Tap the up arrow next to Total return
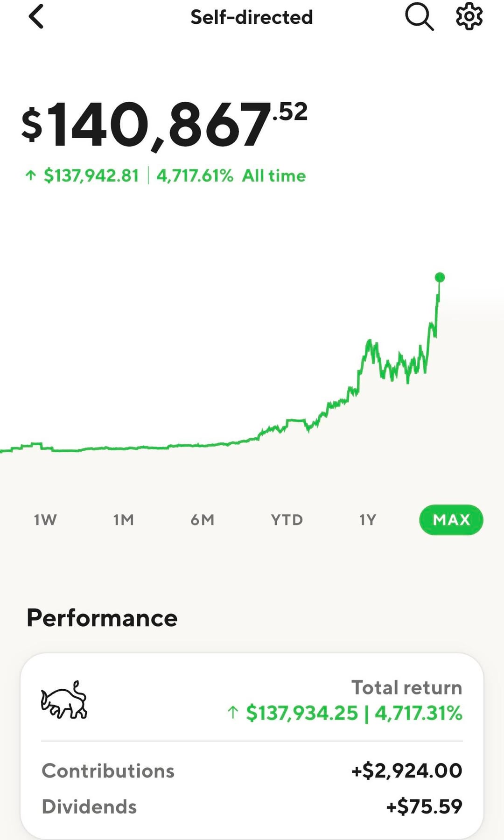The width and height of the screenshot is (504, 840). pos(232,713)
